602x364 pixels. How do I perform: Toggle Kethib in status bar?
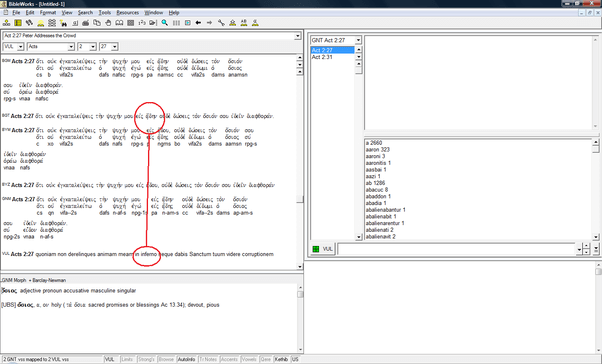pyautogui.click(x=281, y=359)
